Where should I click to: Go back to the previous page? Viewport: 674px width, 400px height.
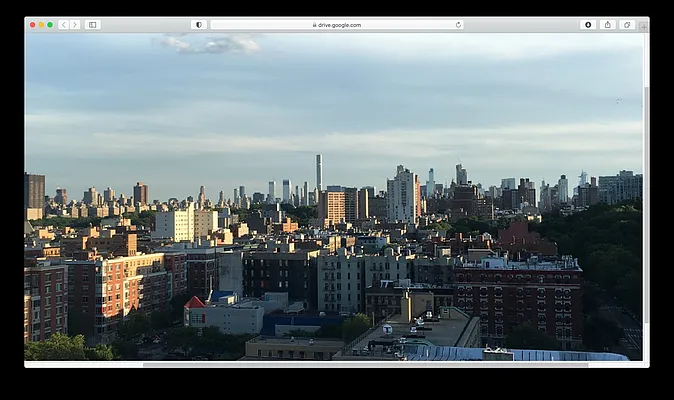tap(62, 25)
